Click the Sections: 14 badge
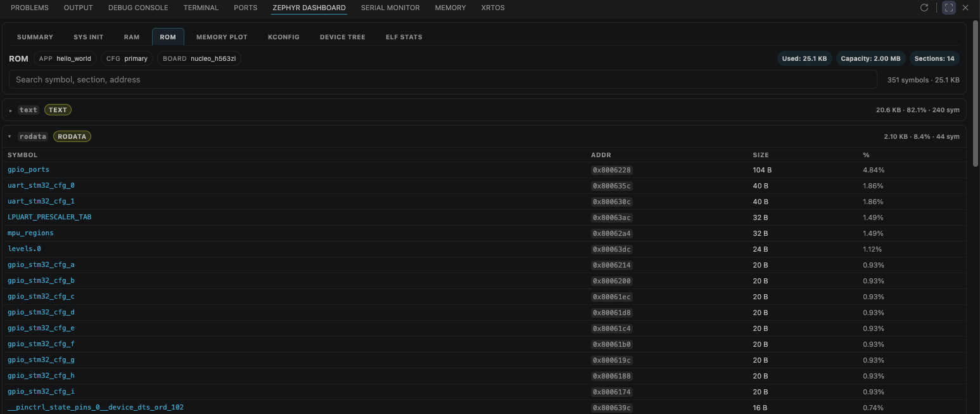Image resolution: width=980 pixels, height=414 pixels. point(934,58)
